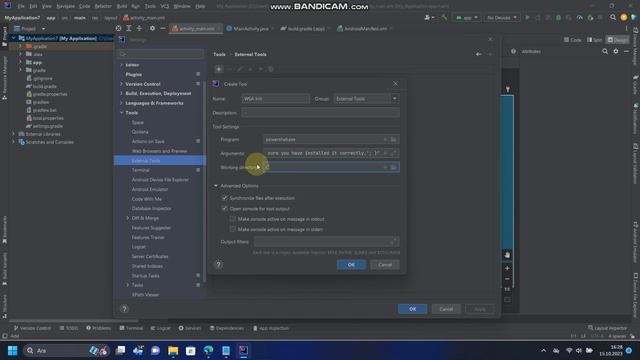Click the Attributes panel search icon
The height and width of the screenshot is (360, 640).
coord(605,51)
